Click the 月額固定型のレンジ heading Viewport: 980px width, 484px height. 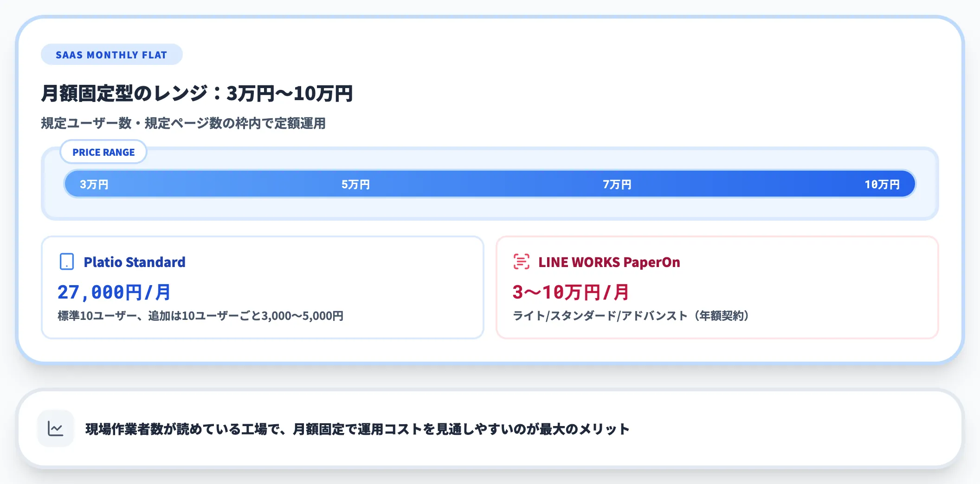tap(197, 93)
